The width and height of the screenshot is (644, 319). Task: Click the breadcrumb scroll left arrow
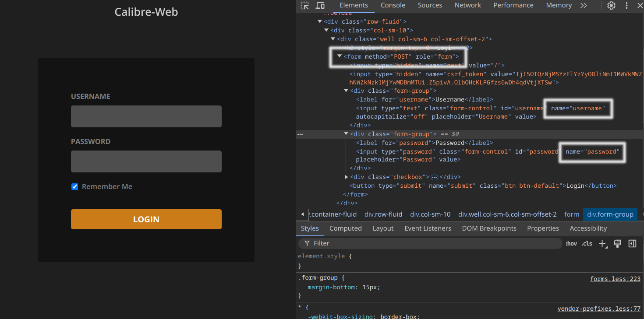pyautogui.click(x=302, y=215)
